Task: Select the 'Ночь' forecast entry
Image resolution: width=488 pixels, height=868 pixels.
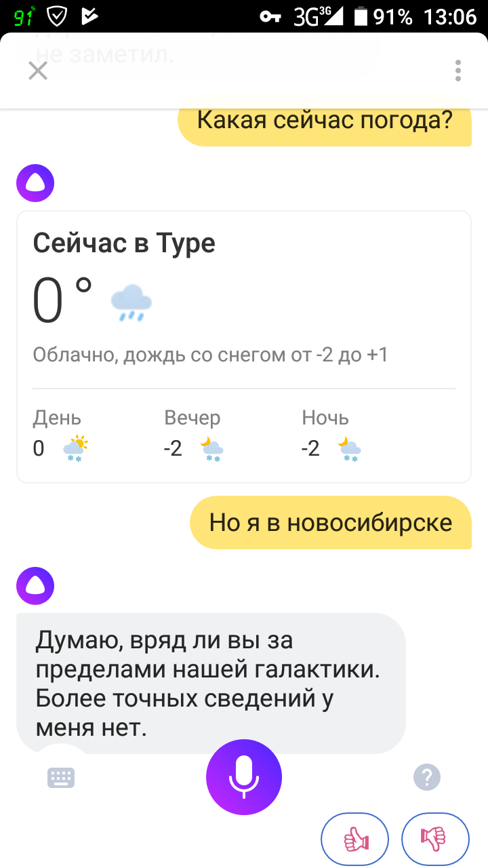Action: point(331,436)
